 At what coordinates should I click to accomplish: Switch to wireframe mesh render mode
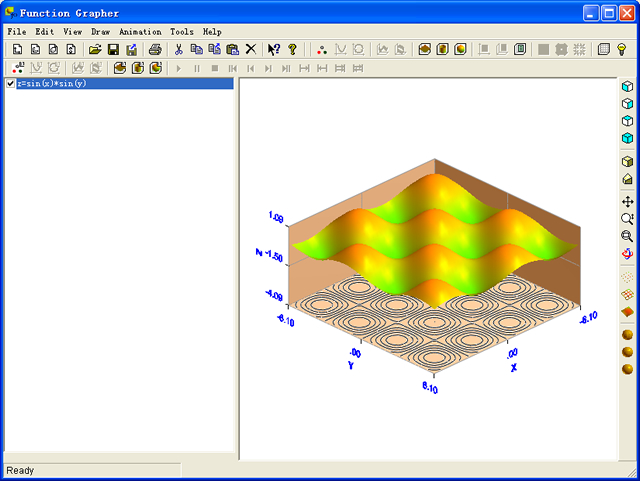627,294
